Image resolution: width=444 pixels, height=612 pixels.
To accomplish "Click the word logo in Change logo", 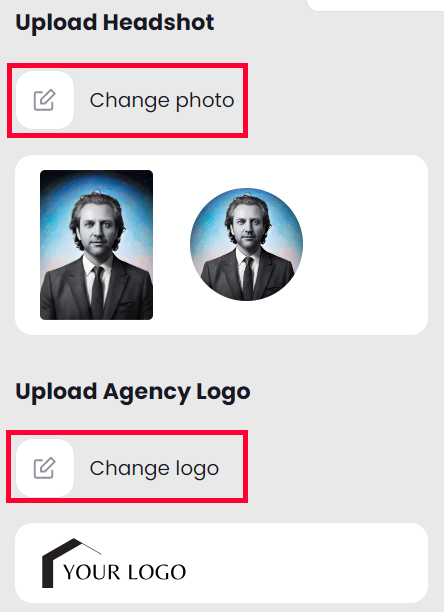I will point(197,469).
